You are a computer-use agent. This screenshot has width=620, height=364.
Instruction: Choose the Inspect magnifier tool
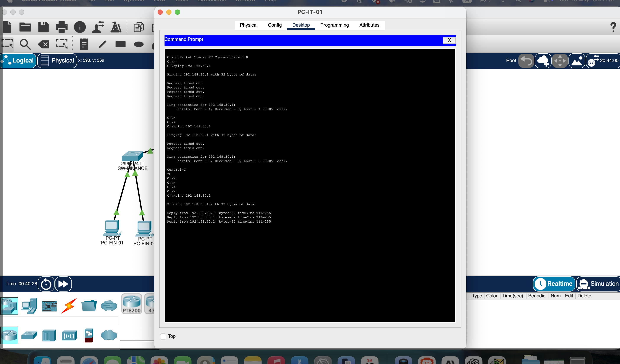pyautogui.click(x=25, y=44)
